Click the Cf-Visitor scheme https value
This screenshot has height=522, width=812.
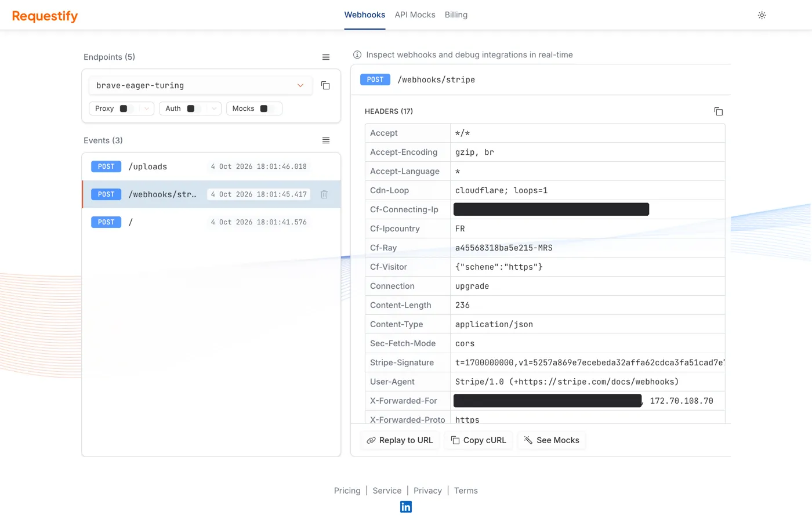pos(499,267)
